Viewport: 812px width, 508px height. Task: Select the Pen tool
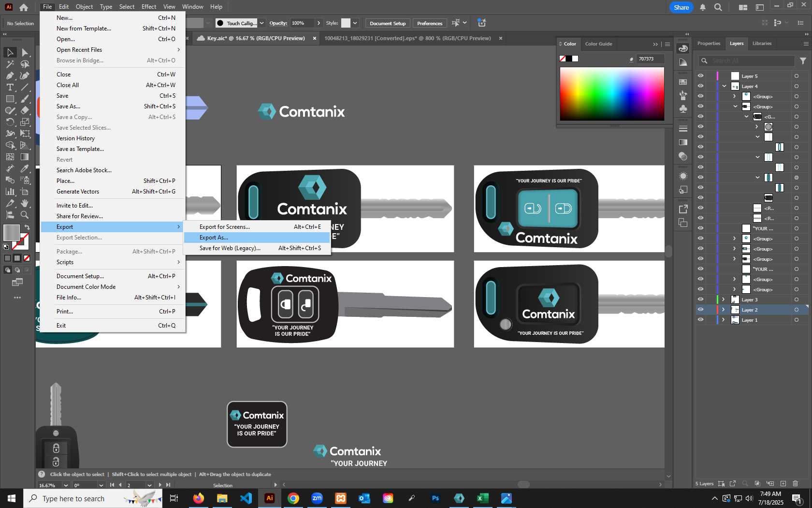tap(10, 75)
